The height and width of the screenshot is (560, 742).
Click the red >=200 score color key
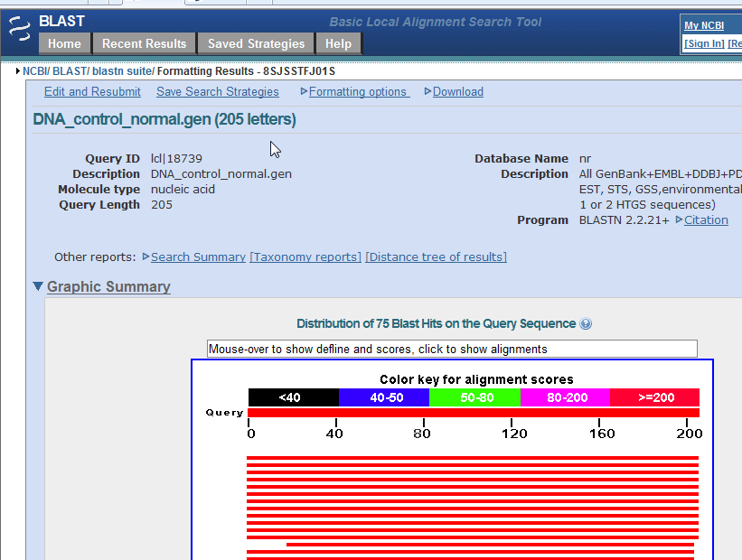655,397
